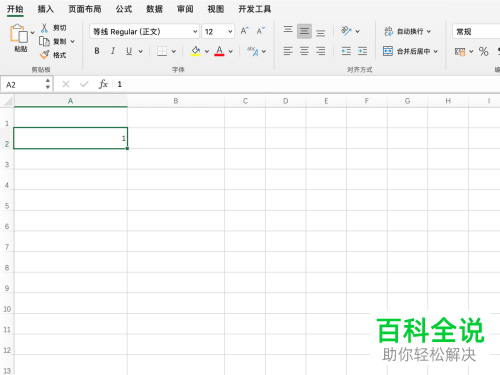The height and width of the screenshot is (375, 500).
Task: Click the cancel X in formula bar
Action: (66, 84)
